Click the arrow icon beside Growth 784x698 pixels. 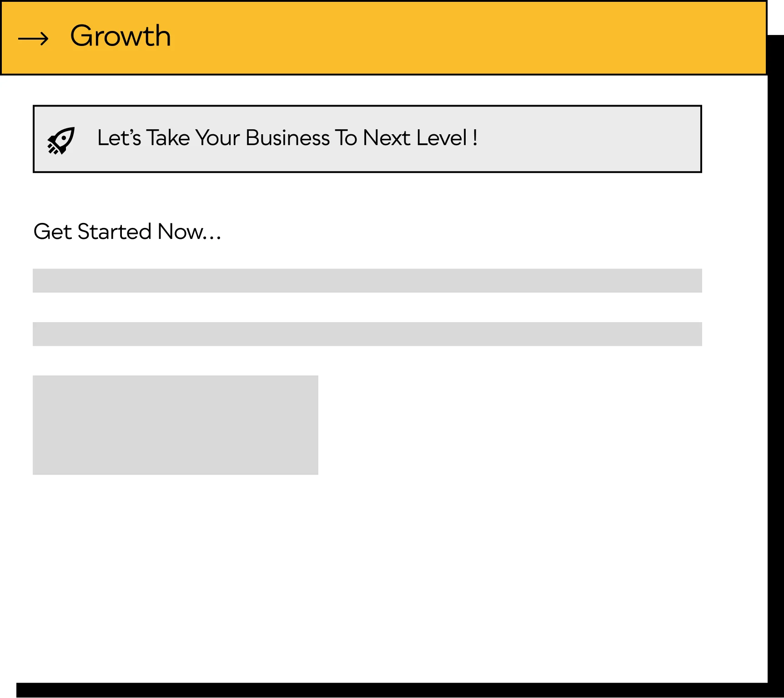(33, 39)
